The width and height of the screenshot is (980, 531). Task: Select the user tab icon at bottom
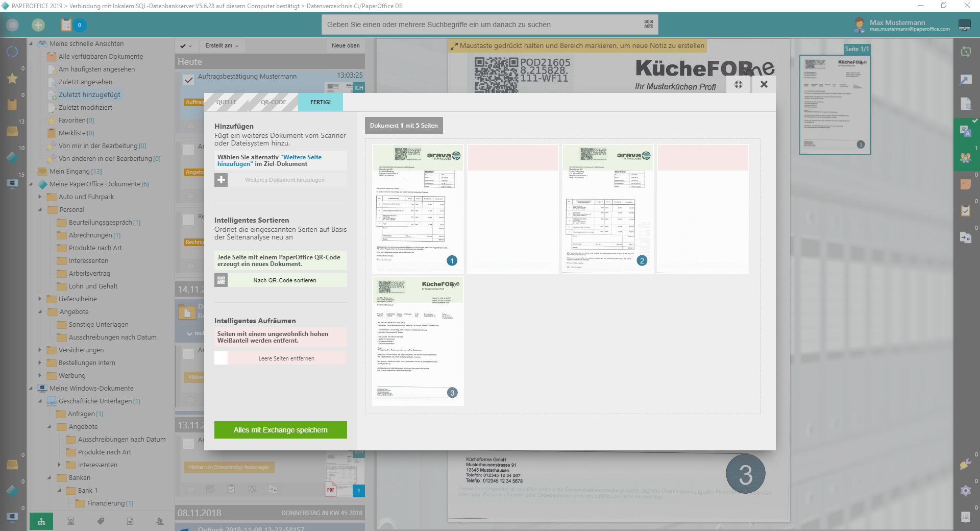pyautogui.click(x=160, y=521)
